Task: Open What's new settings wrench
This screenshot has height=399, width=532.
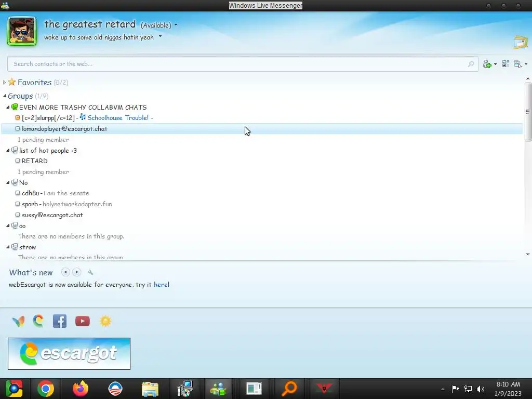Action: pos(90,272)
